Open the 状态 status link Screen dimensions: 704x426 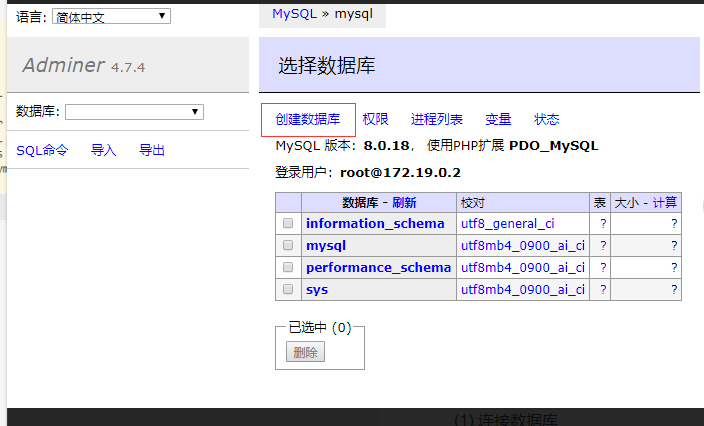[x=546, y=119]
